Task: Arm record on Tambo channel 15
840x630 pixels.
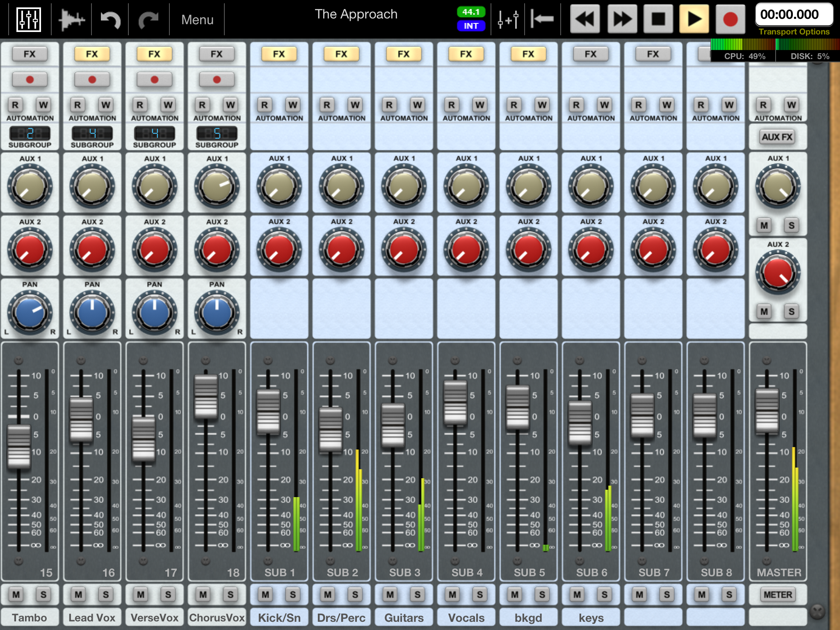Action: click(x=30, y=80)
